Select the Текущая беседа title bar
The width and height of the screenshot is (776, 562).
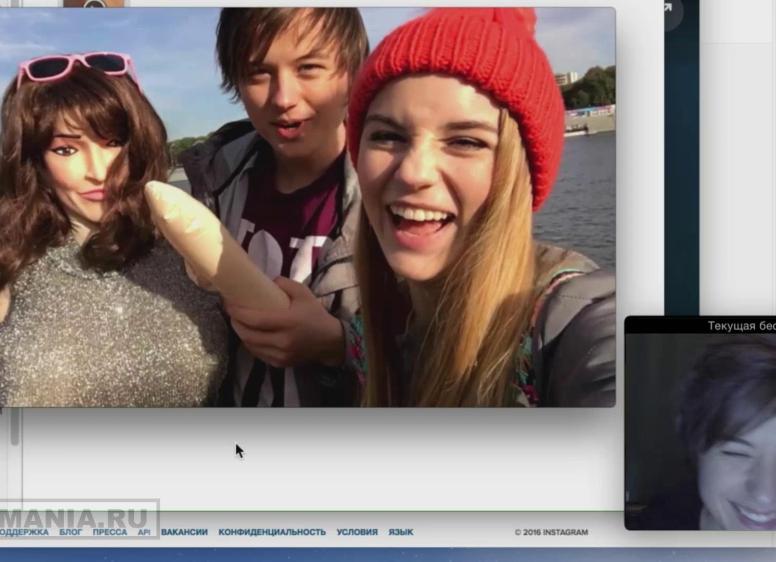[740, 326]
